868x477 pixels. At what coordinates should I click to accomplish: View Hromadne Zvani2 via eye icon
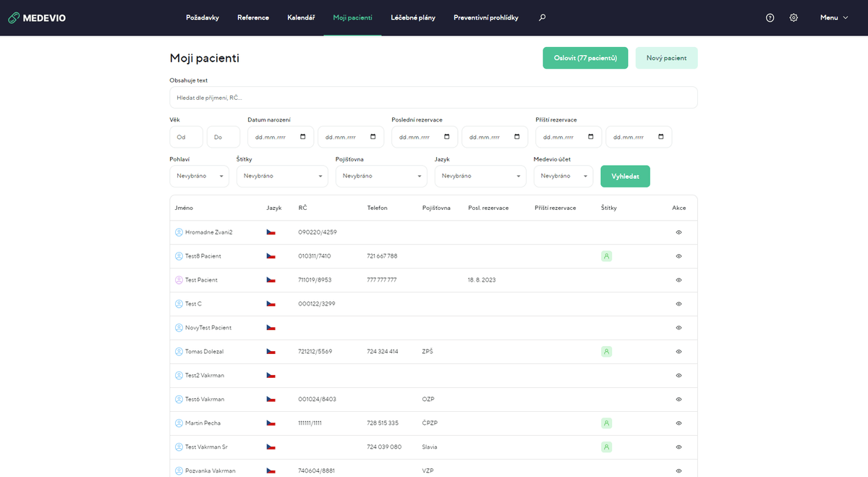(678, 232)
